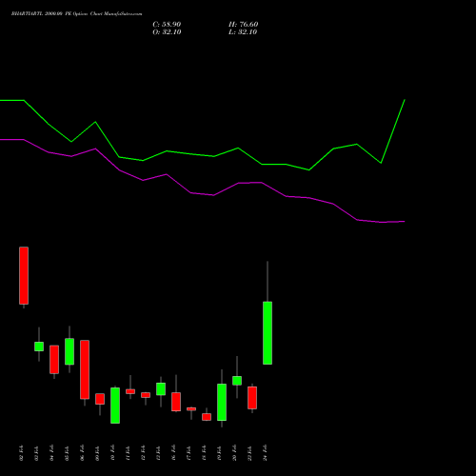Click the small red candle above 09 Feb
476x476 pixels.
point(100,399)
